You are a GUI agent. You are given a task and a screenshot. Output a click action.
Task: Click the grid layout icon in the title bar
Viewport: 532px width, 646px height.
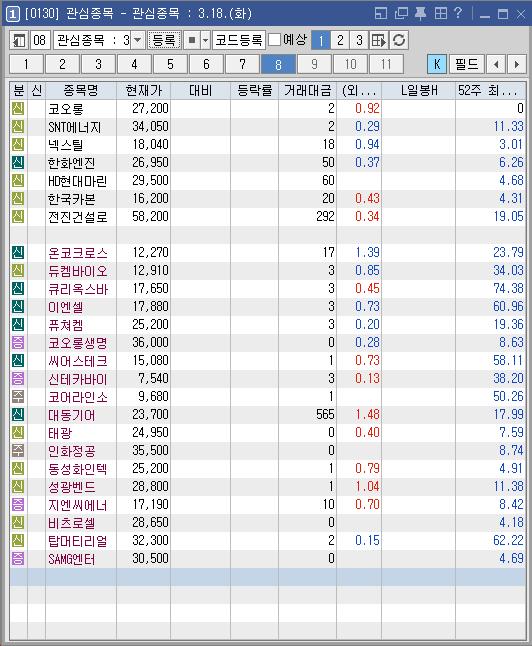point(441,14)
